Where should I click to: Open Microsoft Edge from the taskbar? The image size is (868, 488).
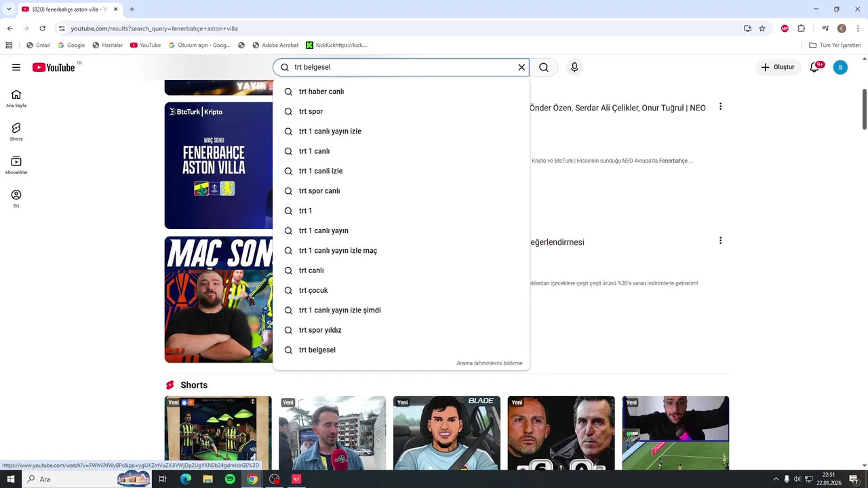coord(185,479)
